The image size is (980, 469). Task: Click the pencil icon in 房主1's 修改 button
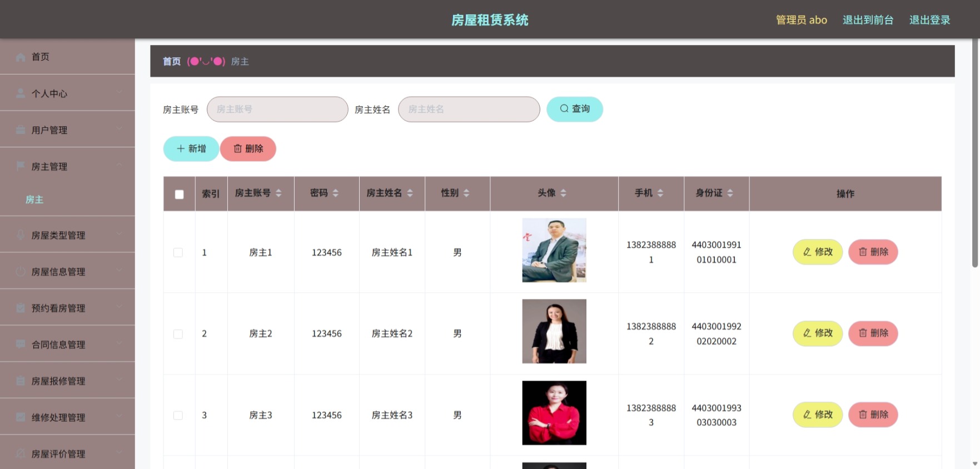click(x=807, y=252)
